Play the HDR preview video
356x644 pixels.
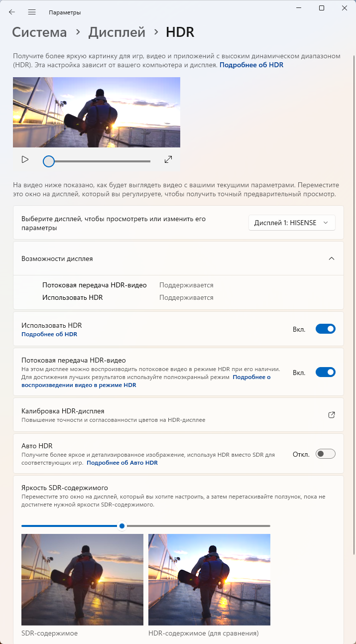click(25, 159)
